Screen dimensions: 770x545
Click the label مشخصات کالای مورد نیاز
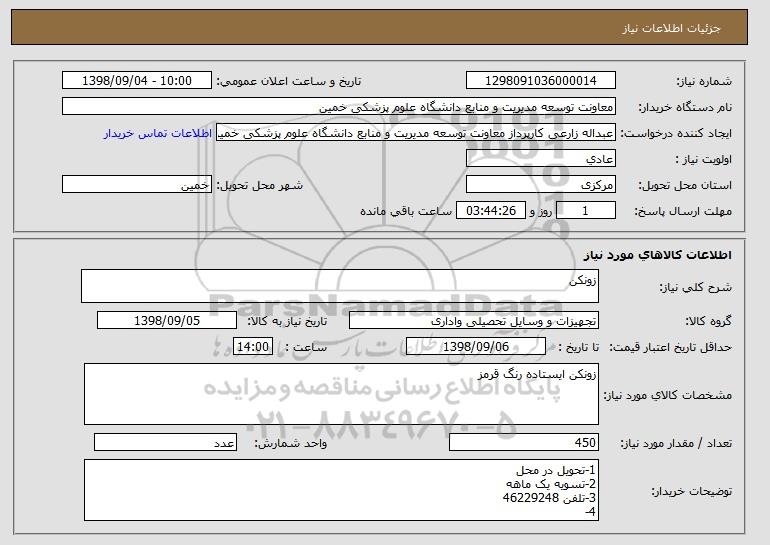(x=667, y=395)
